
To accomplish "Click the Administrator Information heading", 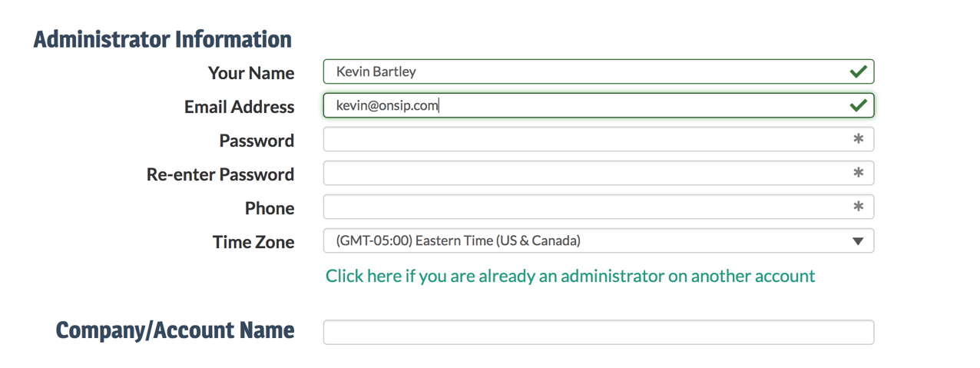I will (163, 39).
